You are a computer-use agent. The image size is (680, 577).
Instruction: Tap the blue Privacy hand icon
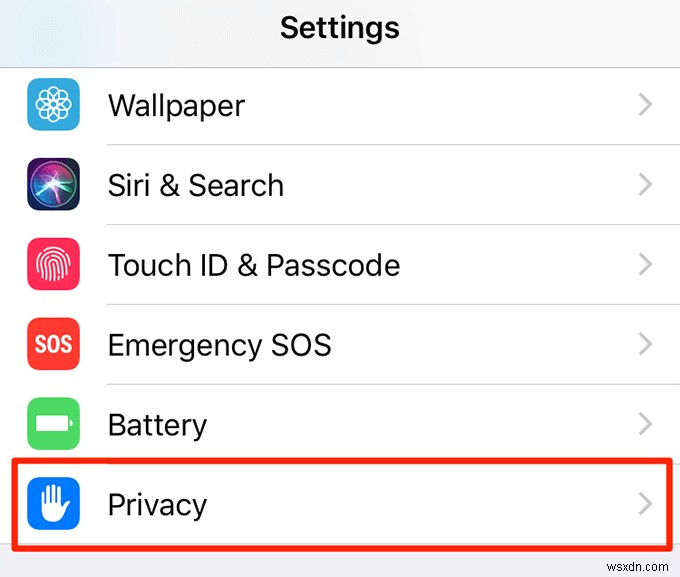coord(53,504)
